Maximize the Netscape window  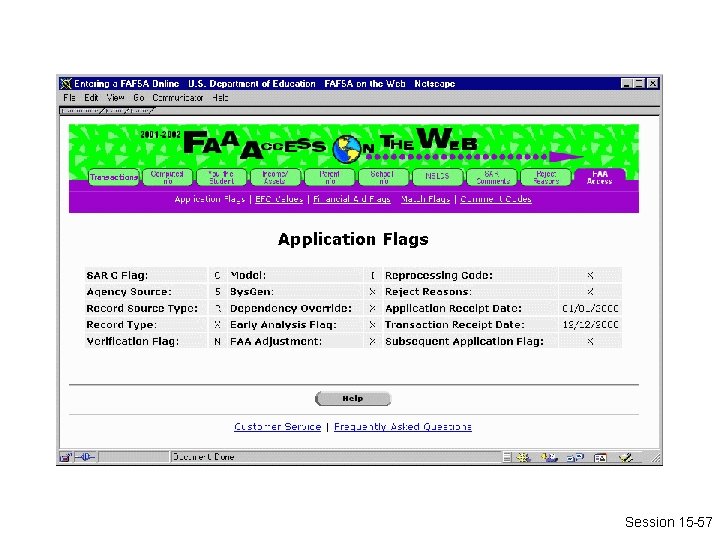tap(639, 84)
